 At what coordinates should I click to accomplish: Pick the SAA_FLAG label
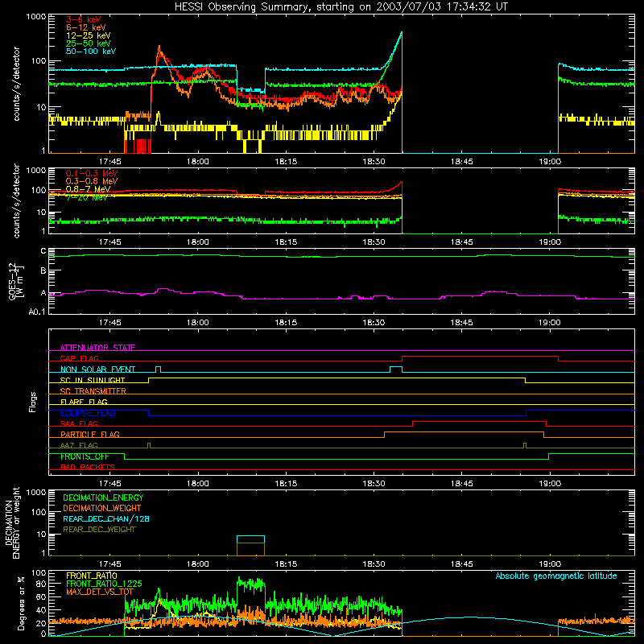[x=79, y=423]
